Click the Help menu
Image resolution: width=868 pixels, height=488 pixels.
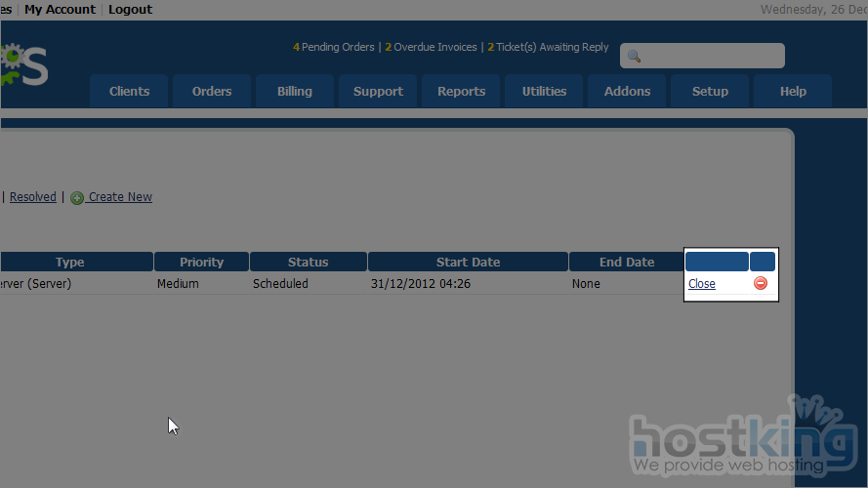[793, 92]
